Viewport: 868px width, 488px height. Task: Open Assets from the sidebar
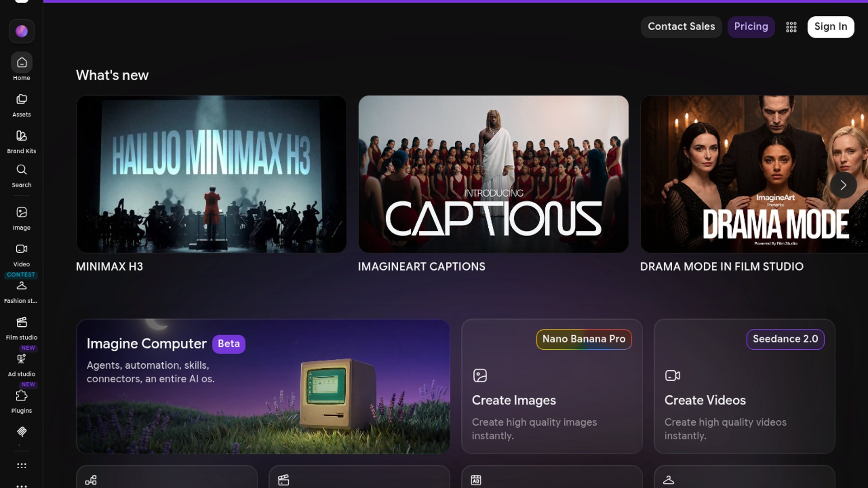click(x=22, y=105)
